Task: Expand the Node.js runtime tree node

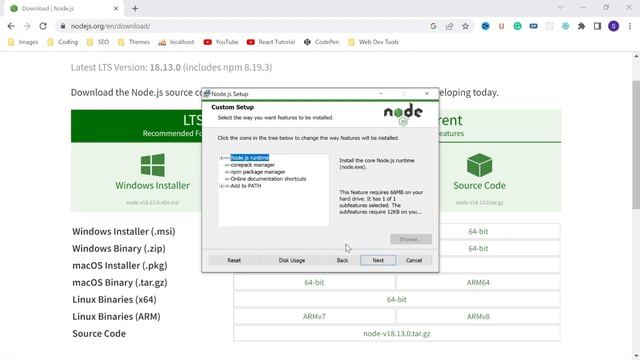Action: coord(222,158)
